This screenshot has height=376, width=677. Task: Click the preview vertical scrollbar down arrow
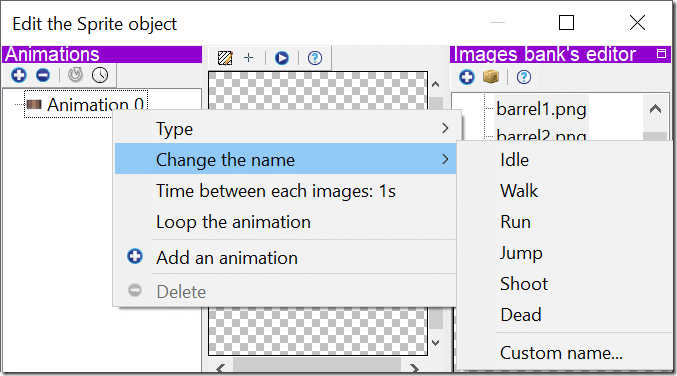pyautogui.click(x=436, y=343)
